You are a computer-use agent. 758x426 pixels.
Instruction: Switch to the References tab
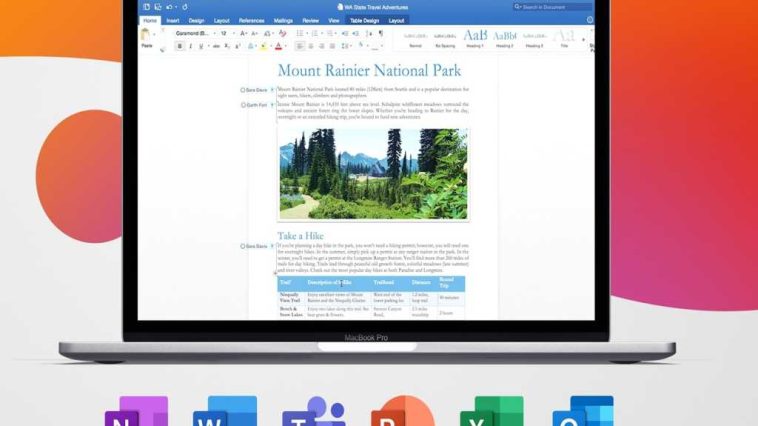[252, 20]
